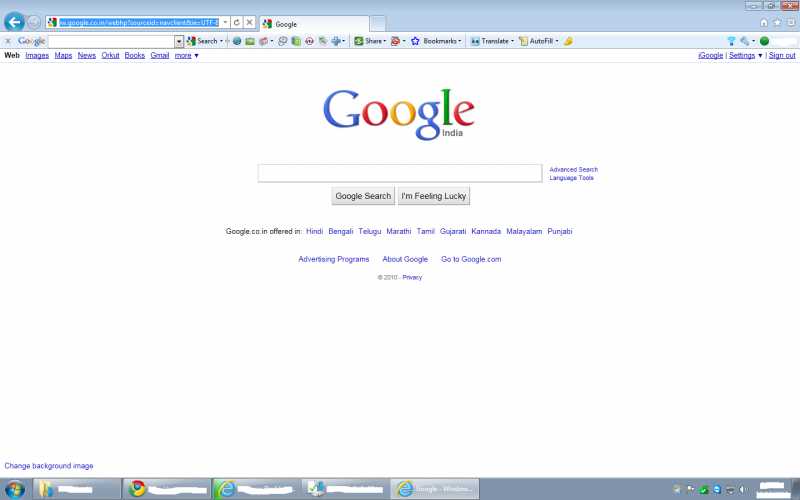Click the green Share toolbar button
The width and height of the screenshot is (800, 500).
click(368, 41)
